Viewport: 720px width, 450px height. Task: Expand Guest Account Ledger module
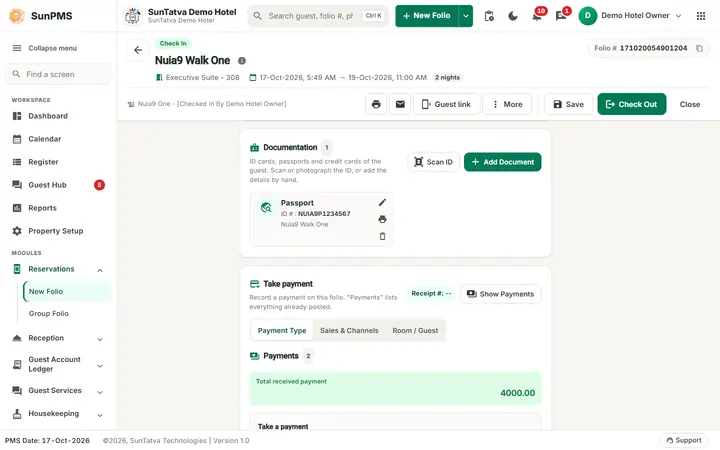58,365
